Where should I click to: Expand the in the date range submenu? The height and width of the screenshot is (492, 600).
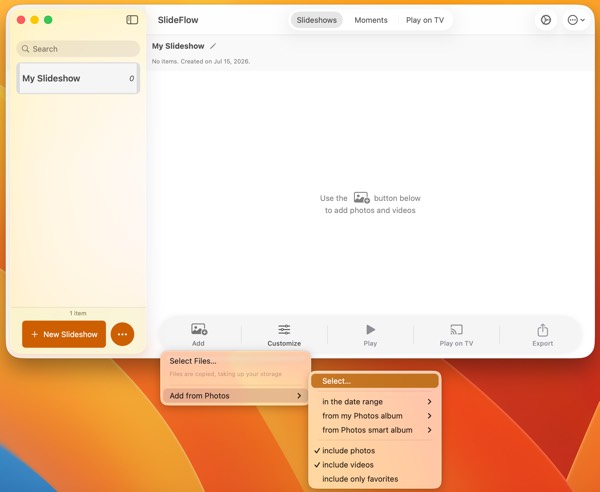375,402
